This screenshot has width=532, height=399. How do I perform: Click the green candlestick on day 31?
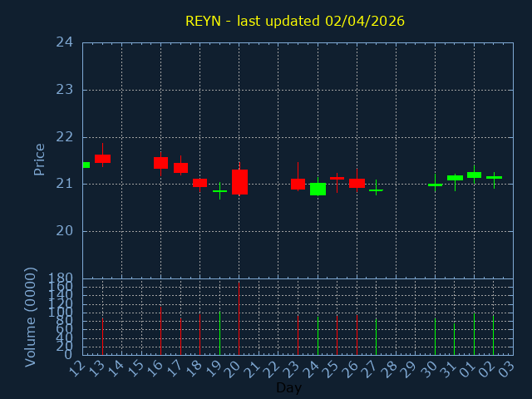455,178
